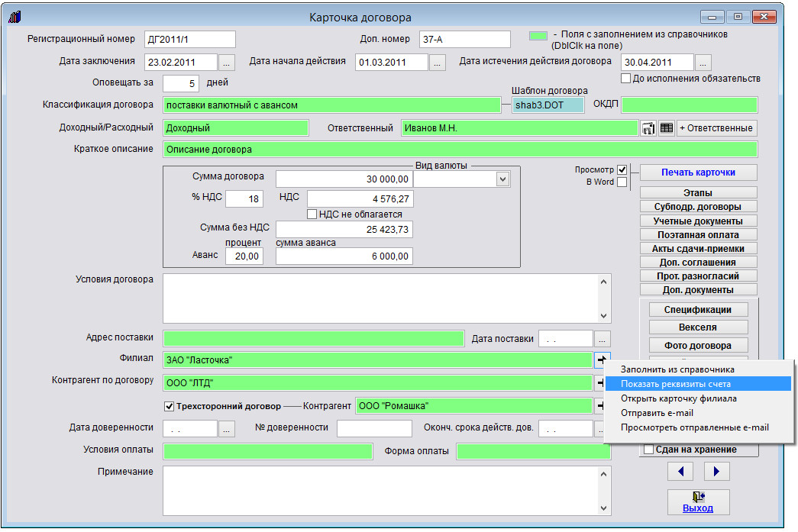The image size is (798, 532).
Task: Enable До исполнения обязательств checkbox
Action: click(626, 79)
